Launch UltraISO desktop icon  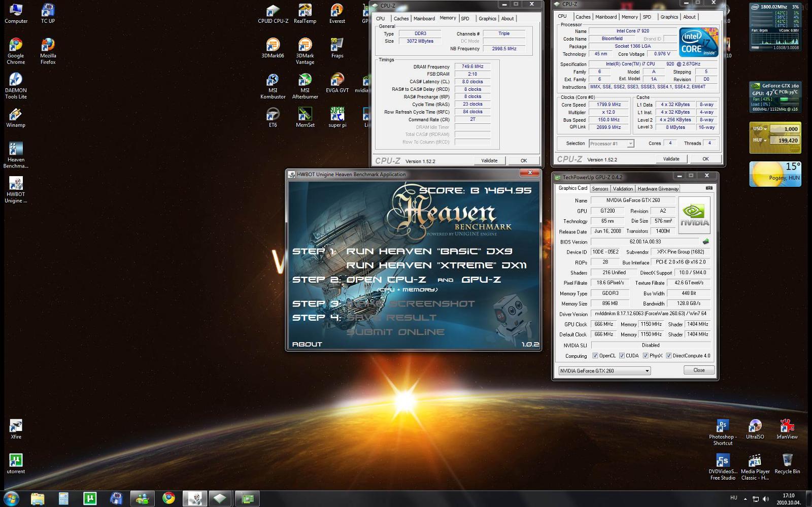(755, 429)
